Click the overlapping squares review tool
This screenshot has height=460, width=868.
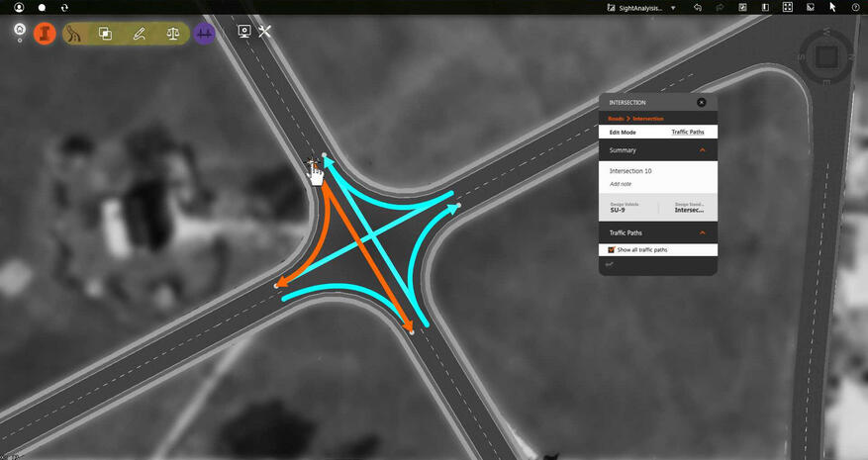tap(105, 33)
